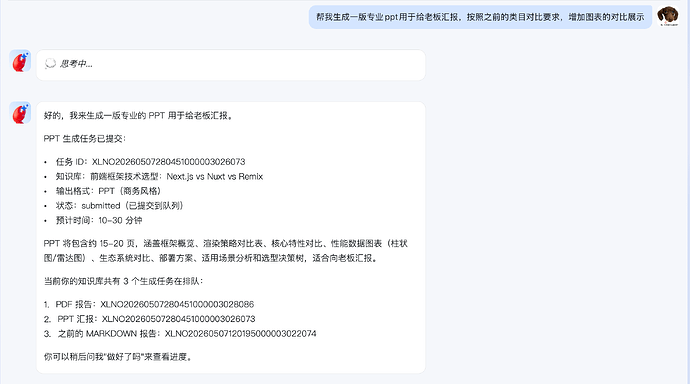Click the 状态 submitted status line

119,205
